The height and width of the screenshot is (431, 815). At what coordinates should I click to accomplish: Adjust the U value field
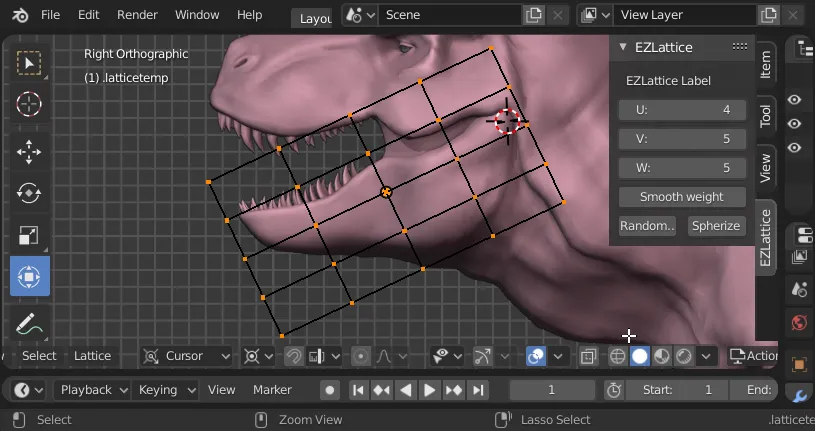coord(682,110)
